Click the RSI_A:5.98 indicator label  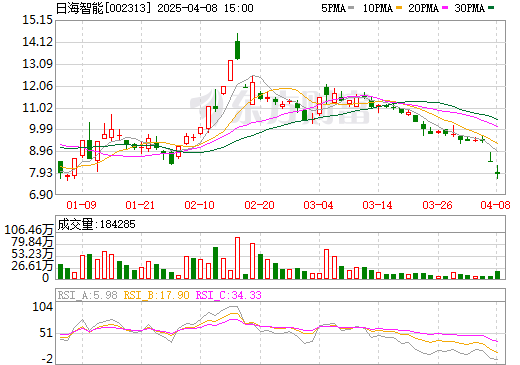tap(87, 295)
